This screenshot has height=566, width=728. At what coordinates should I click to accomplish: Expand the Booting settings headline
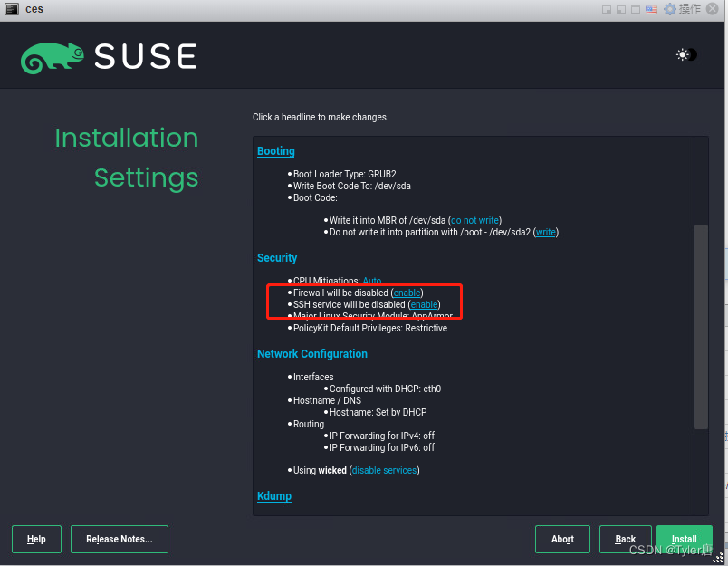[x=275, y=150]
